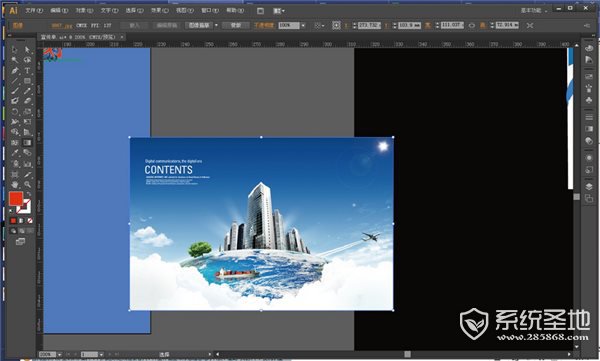Screen dimensions: 600x361
Task: Select the Pen tool
Action: coord(15,70)
